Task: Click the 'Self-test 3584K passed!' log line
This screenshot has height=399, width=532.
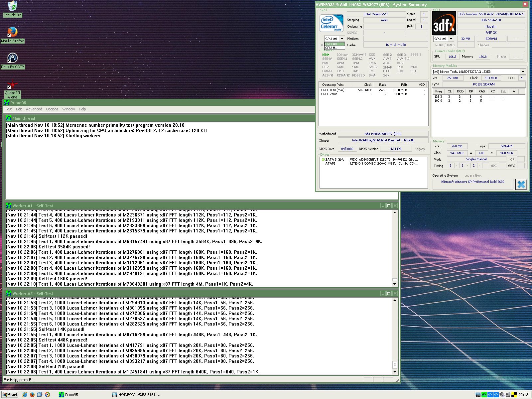Action: point(48,247)
